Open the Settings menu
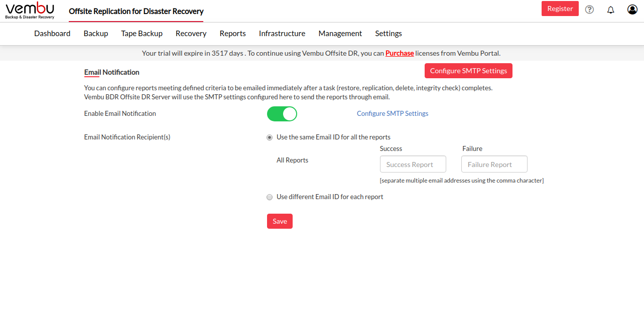The height and width of the screenshot is (320, 644). (x=389, y=34)
